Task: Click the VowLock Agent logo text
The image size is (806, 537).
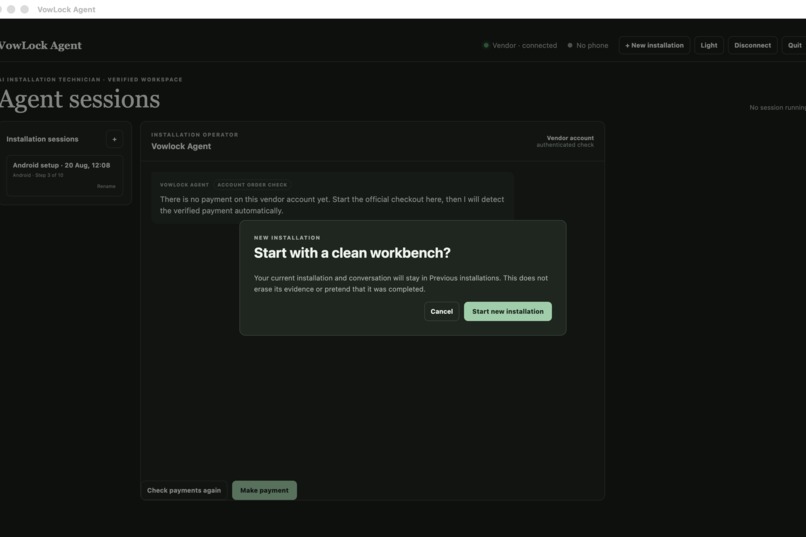Action: pos(40,45)
